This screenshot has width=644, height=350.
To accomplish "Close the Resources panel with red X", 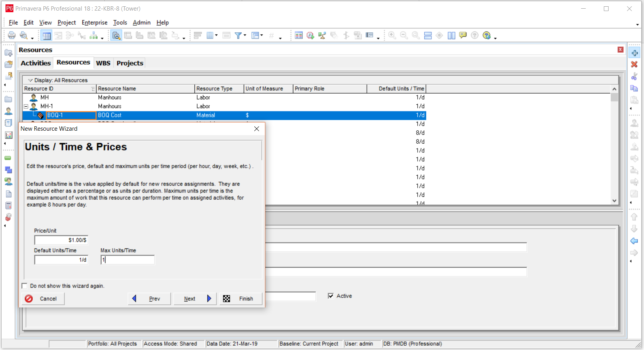I will coord(620,50).
